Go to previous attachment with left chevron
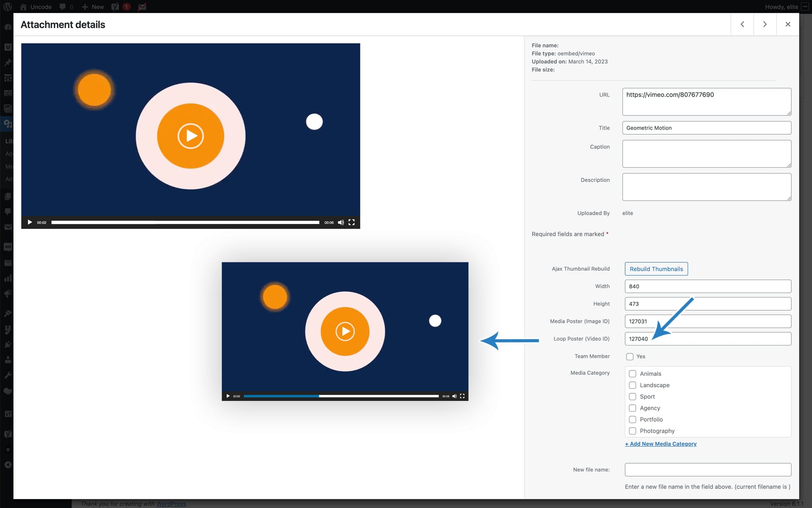812x508 pixels. pyautogui.click(x=742, y=24)
